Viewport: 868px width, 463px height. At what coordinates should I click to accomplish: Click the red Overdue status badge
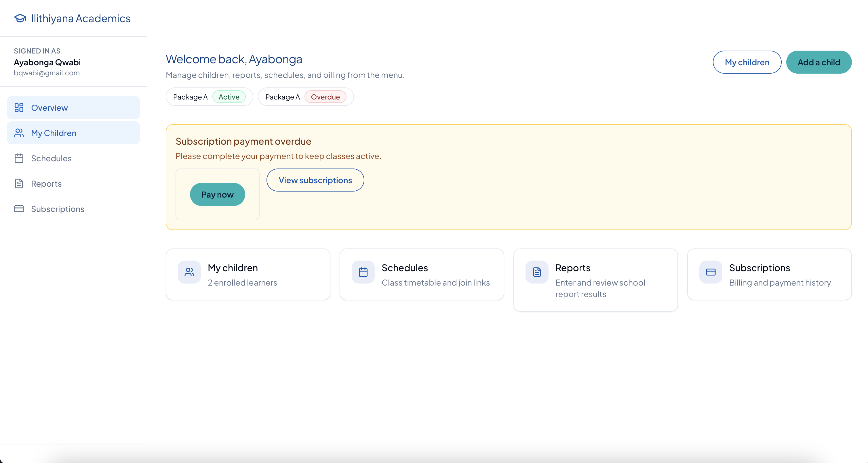(325, 97)
